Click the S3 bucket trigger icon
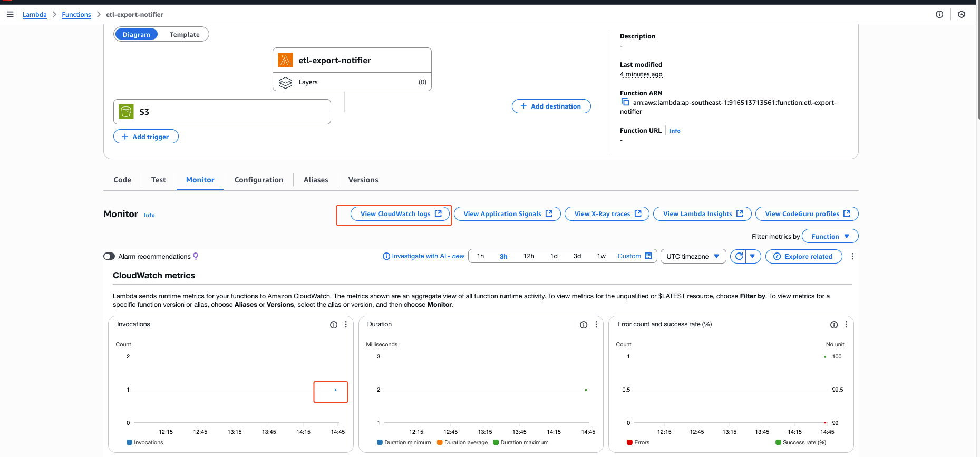This screenshot has height=457, width=980. click(x=126, y=112)
